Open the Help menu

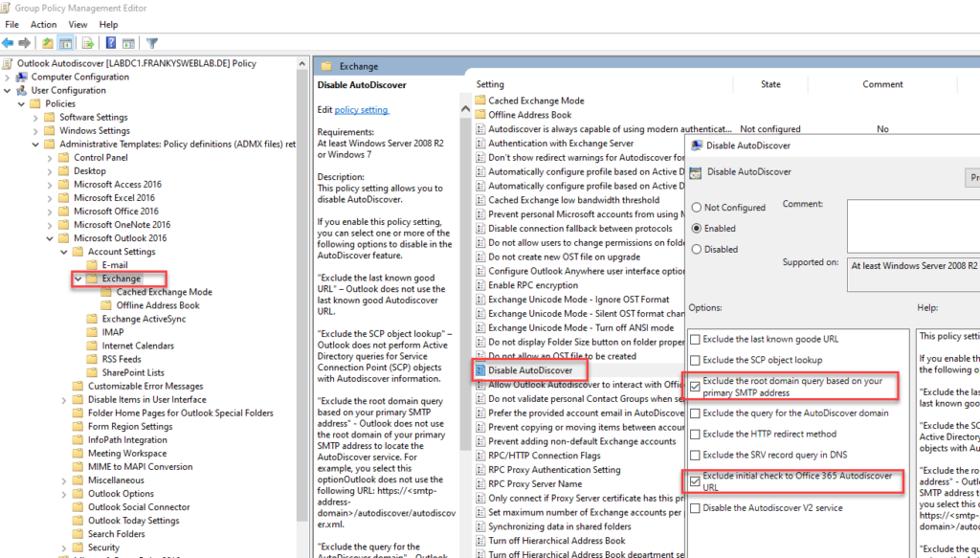tap(108, 24)
